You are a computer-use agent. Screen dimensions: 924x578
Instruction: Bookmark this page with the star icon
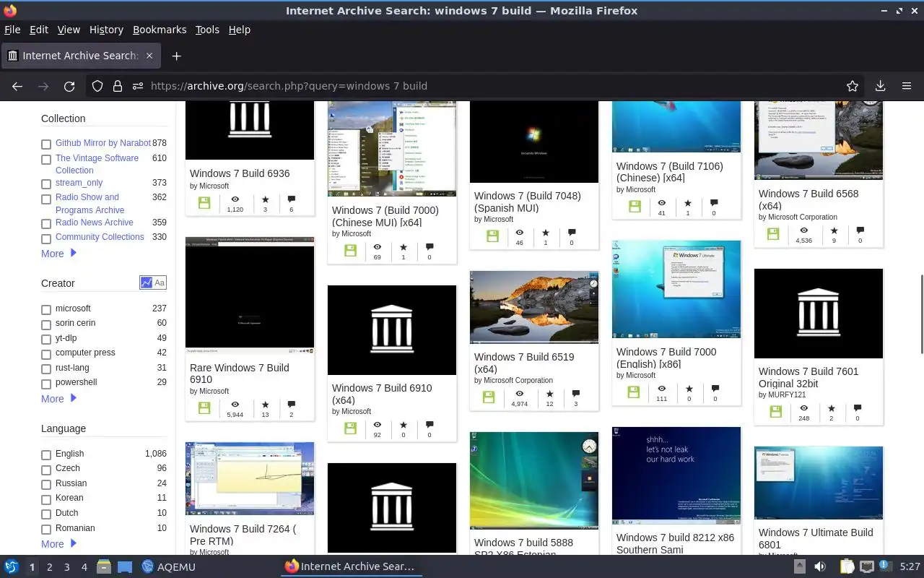click(x=853, y=86)
